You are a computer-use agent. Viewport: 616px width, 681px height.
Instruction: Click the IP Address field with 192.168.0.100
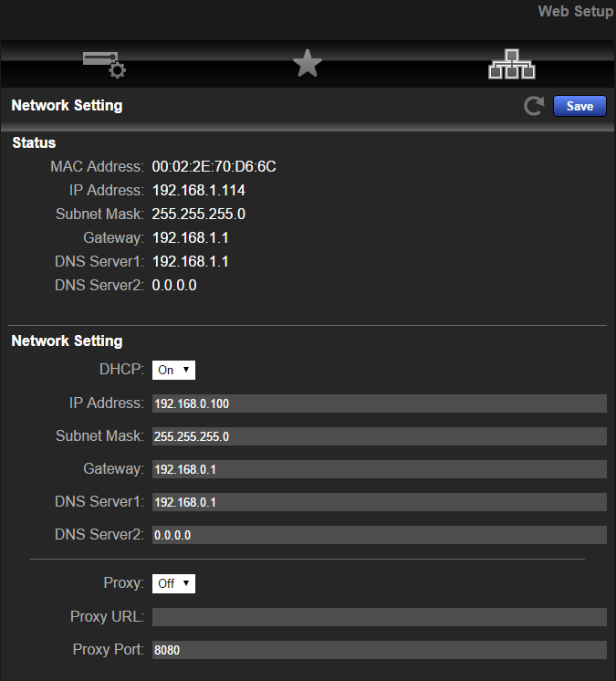(x=379, y=403)
